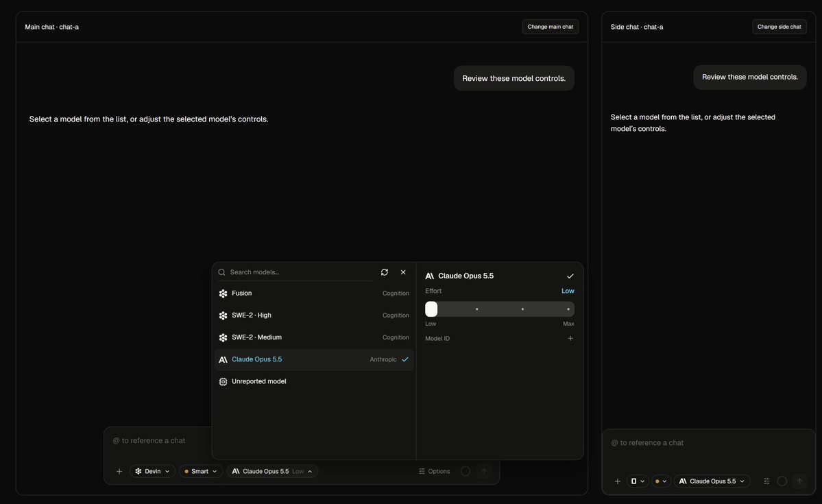The image size is (822, 504).
Task: Select the SWE-2 · Medium model
Action: (314, 338)
